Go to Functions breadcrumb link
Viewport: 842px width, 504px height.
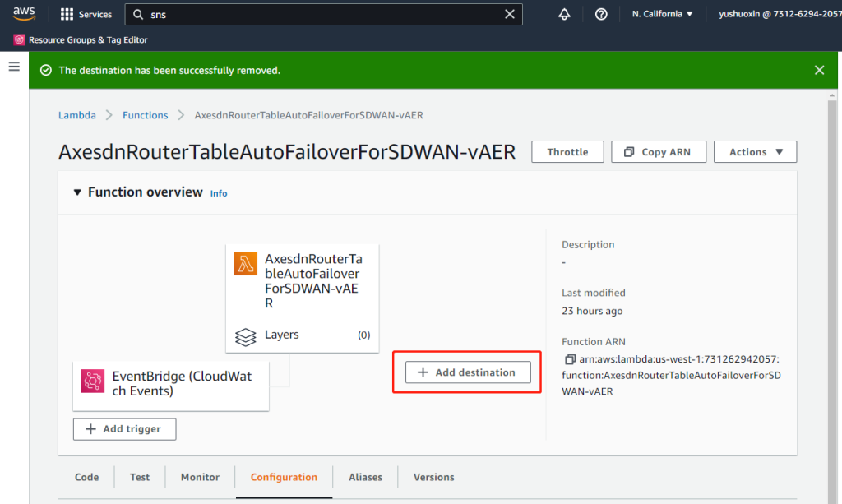pyautogui.click(x=145, y=115)
